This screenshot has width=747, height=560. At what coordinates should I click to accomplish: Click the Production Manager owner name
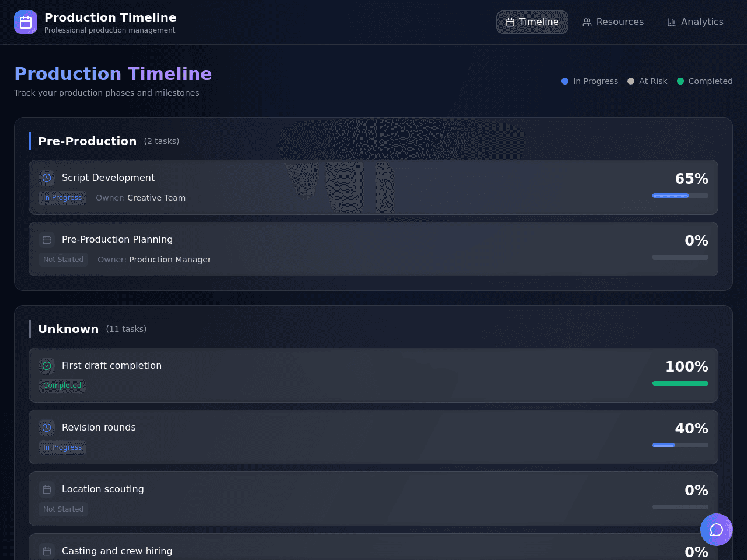click(170, 260)
